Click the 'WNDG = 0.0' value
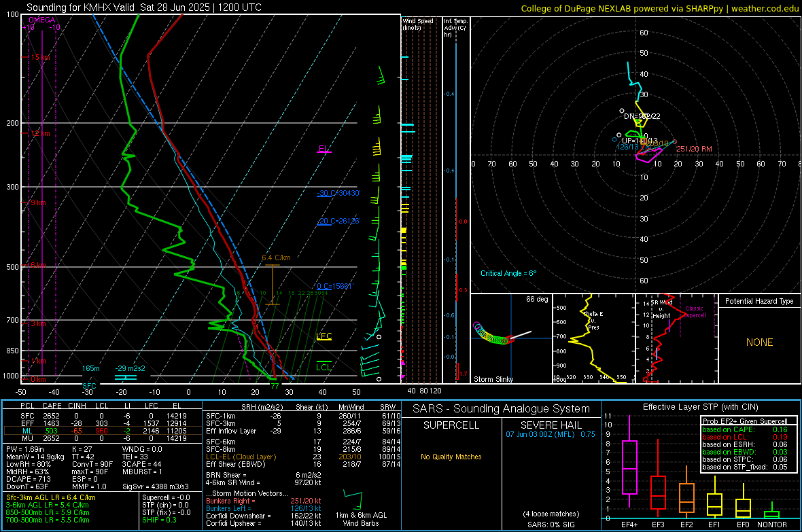Image resolution: width=802 pixels, height=532 pixels. (142, 449)
